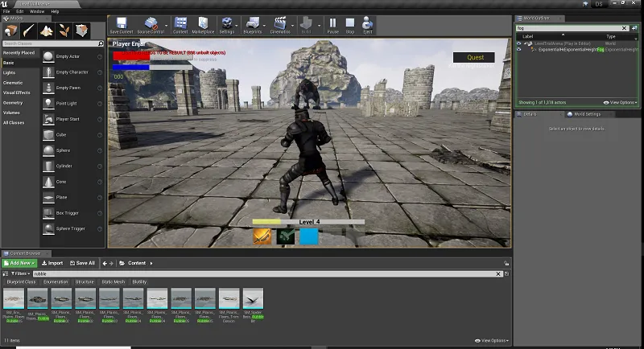Stop the play-in-editor session
The image size is (644, 349).
(350, 26)
